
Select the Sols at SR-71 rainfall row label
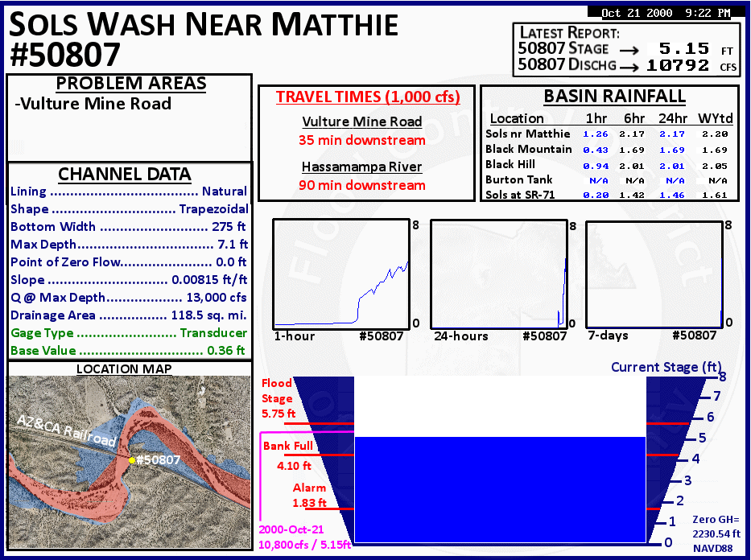520,195
